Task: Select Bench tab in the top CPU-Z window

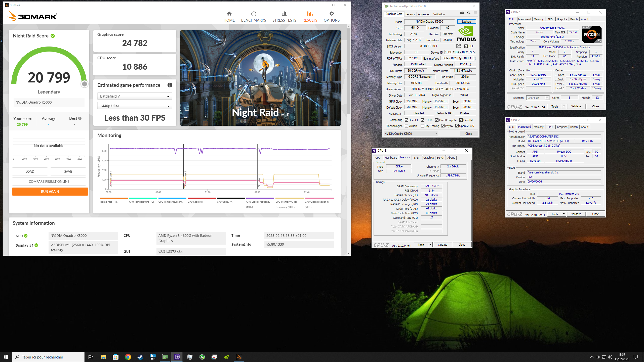Action: (x=574, y=19)
